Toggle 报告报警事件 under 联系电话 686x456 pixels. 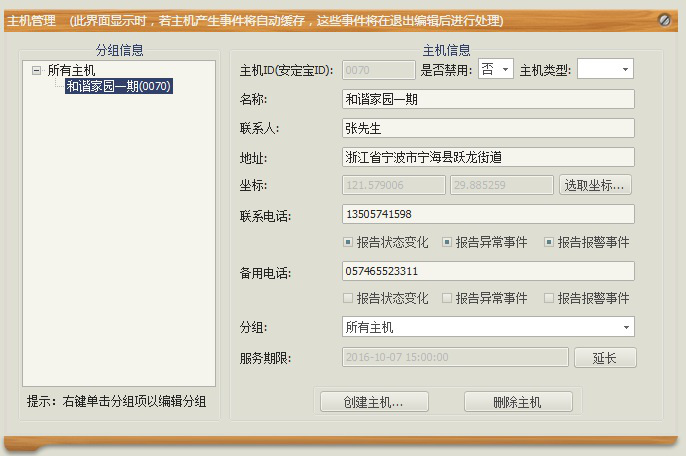(x=587, y=242)
